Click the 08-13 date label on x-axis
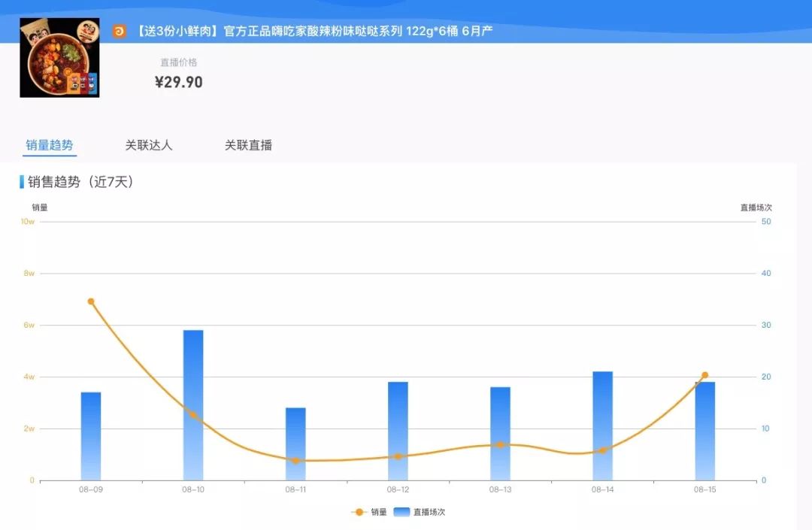 (x=499, y=489)
